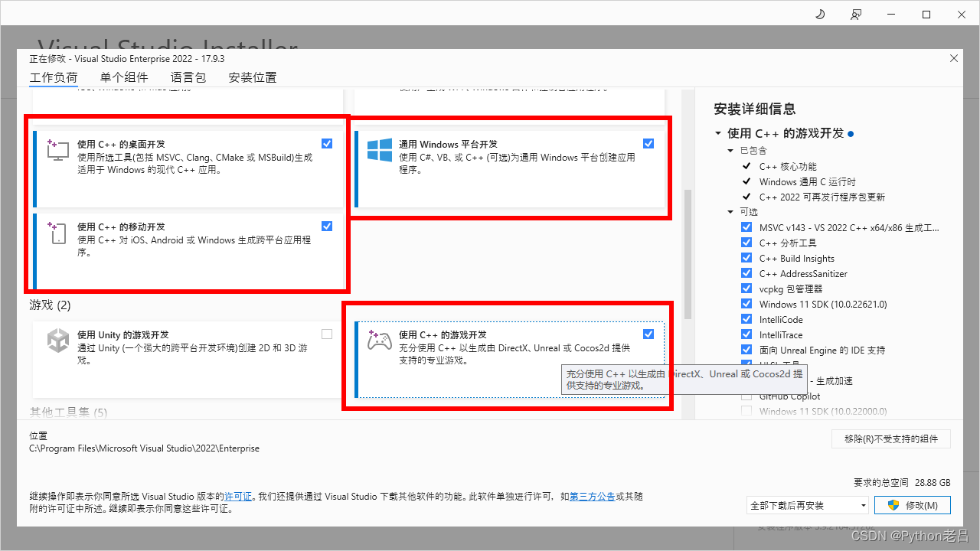Click the 安装详细信息 heading

754,109
